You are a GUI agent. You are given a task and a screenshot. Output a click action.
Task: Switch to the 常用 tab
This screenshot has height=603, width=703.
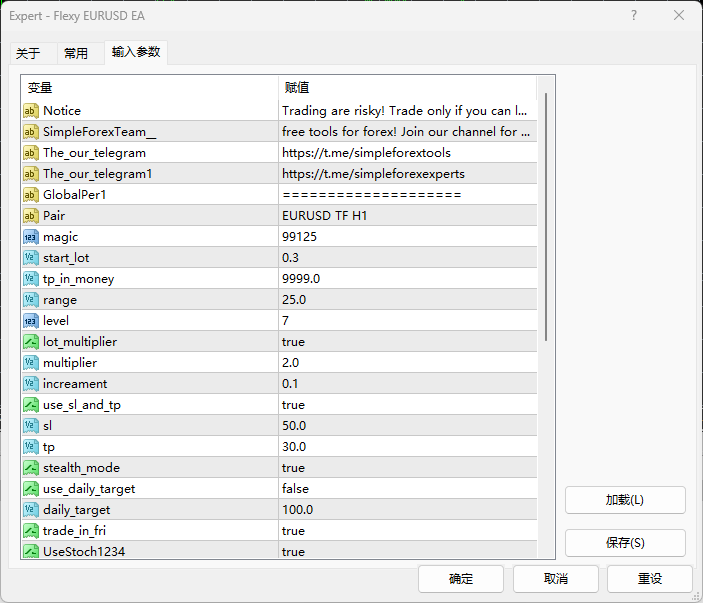[x=76, y=54]
